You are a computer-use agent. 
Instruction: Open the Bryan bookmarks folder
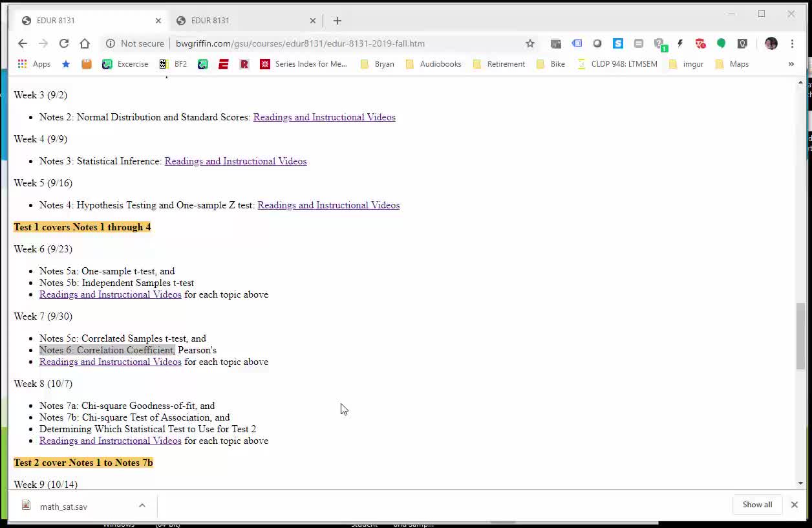click(x=378, y=64)
